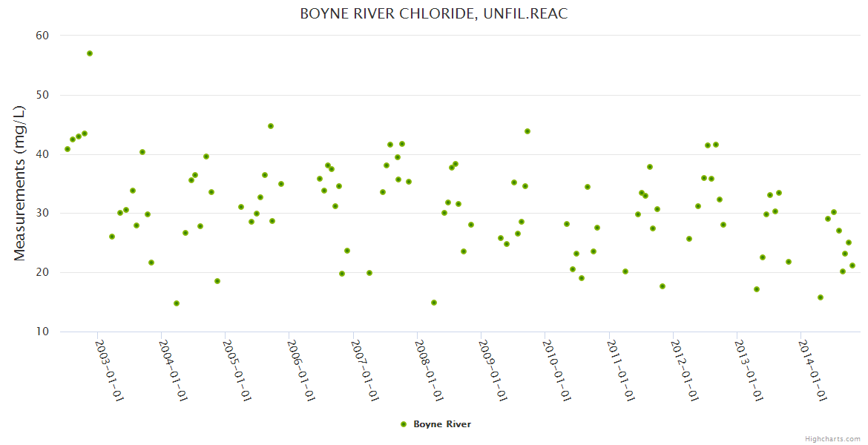Viewport: 868px width, 445px height.
Task: Select the late 2009 point near 44 mg/L
Action: coord(527,131)
